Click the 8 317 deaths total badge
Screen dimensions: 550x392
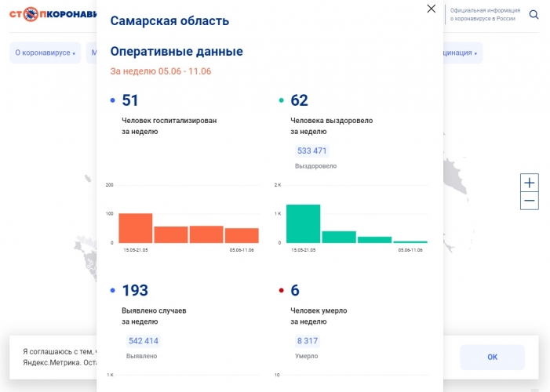[307, 341]
